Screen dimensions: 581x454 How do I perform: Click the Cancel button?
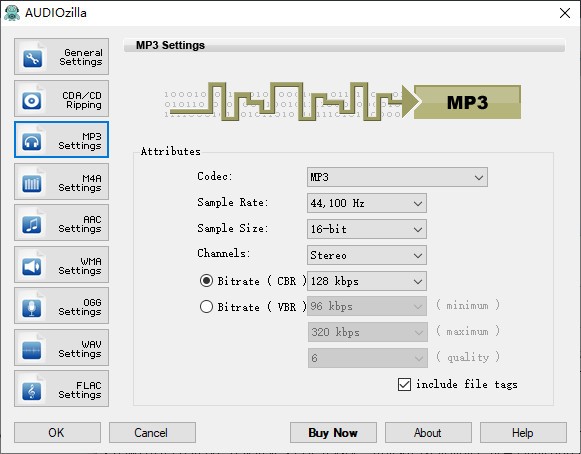tap(152, 433)
